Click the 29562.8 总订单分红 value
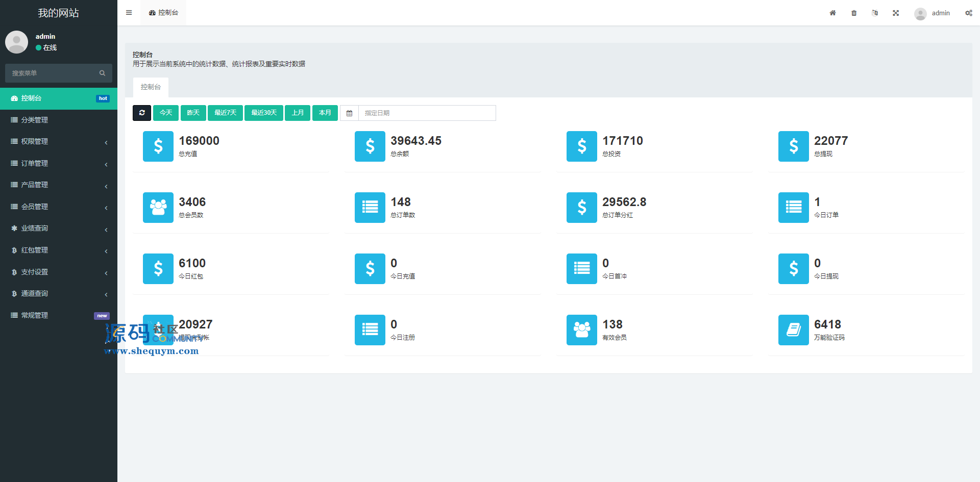Screen dimensions: 980x482 [x=624, y=202]
